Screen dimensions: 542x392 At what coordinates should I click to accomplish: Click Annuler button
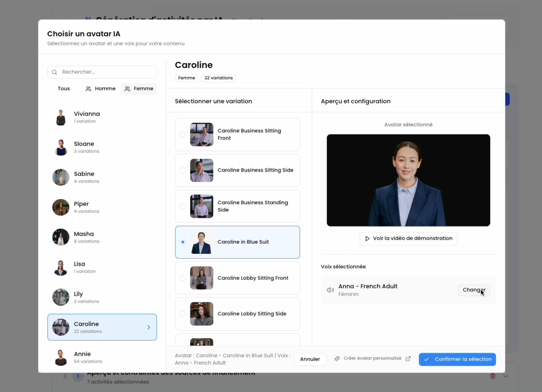pyautogui.click(x=310, y=359)
